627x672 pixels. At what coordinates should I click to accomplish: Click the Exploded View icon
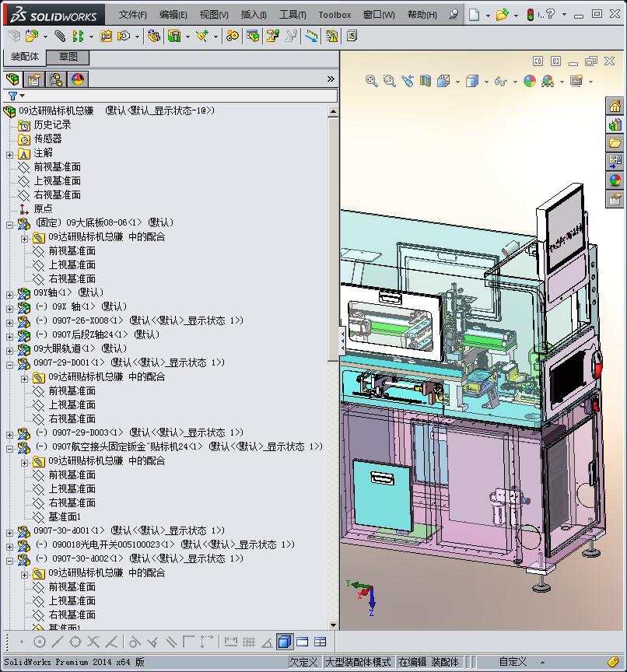(x=273, y=36)
